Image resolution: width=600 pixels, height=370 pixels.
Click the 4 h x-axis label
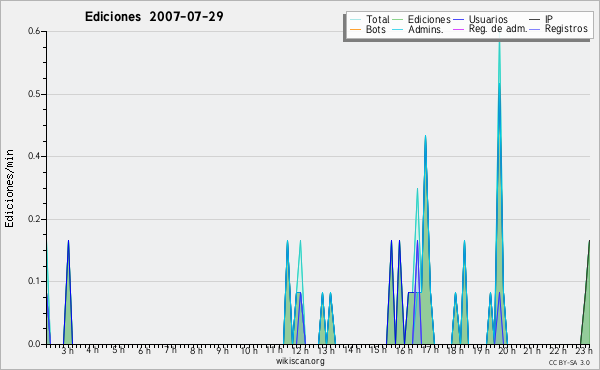click(x=92, y=350)
